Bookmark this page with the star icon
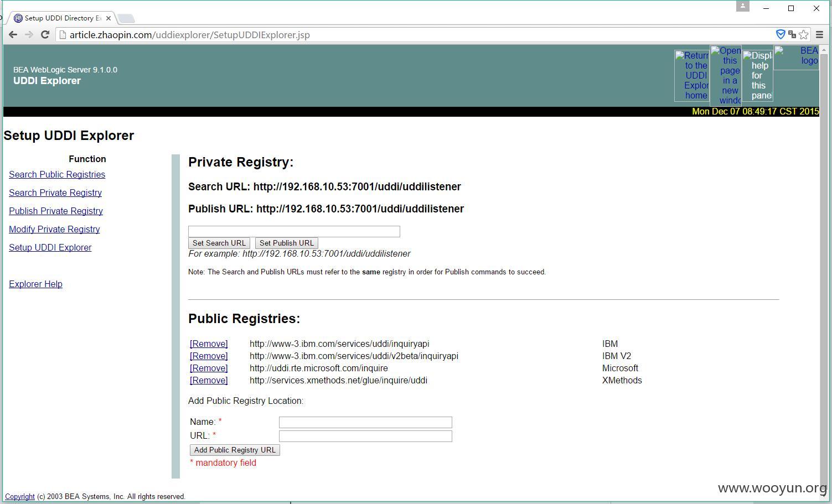The height and width of the screenshot is (504, 832). [x=804, y=35]
